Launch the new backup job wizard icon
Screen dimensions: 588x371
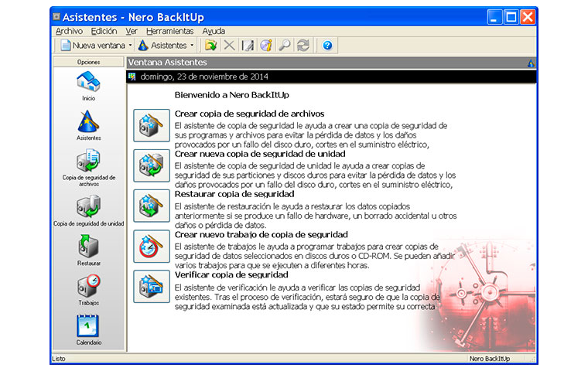tap(152, 247)
